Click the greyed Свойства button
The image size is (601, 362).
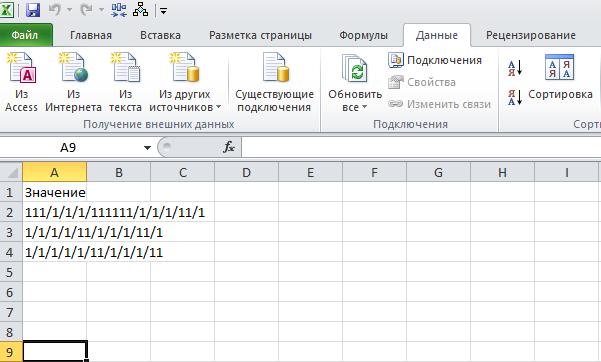pyautogui.click(x=422, y=82)
